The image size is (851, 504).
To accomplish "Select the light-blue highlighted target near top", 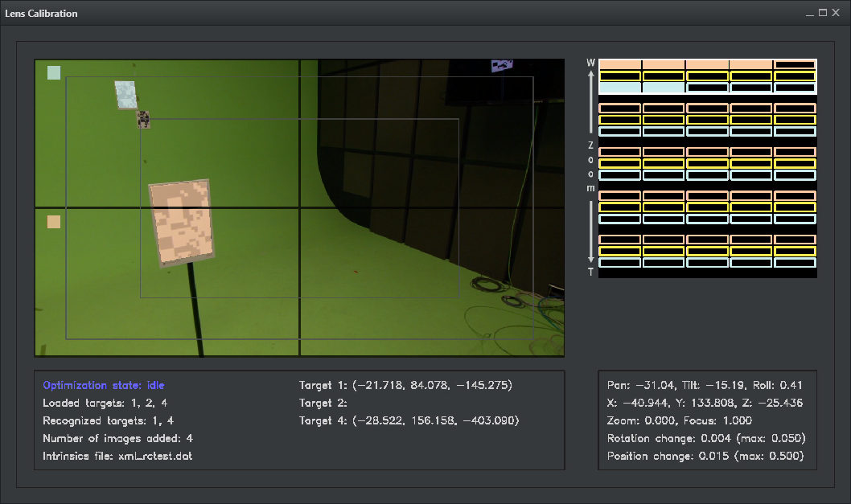I will [x=127, y=94].
